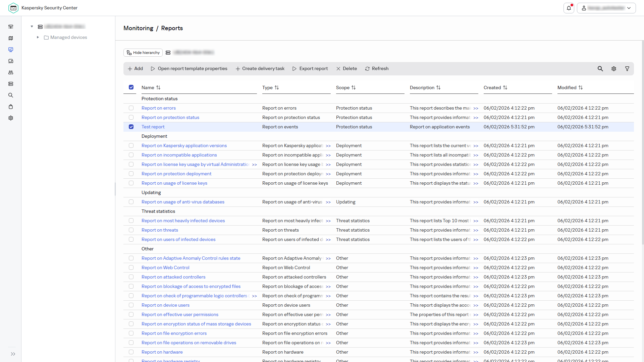Click Add in the toolbar

pos(136,69)
